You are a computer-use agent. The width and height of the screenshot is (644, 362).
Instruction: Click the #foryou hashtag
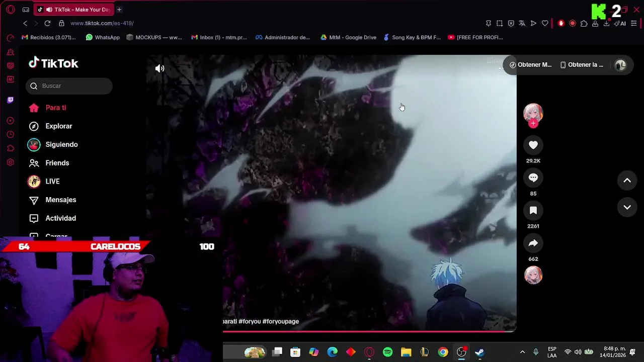click(250, 321)
